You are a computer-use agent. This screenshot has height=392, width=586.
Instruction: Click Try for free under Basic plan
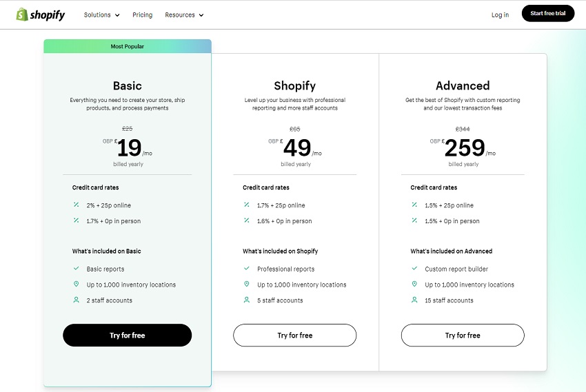[x=127, y=336]
